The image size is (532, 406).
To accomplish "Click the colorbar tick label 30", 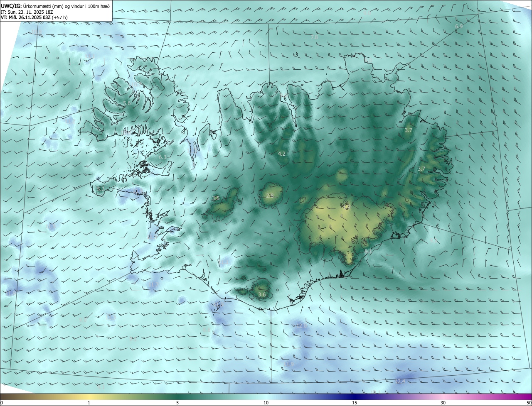I will (x=443, y=403).
